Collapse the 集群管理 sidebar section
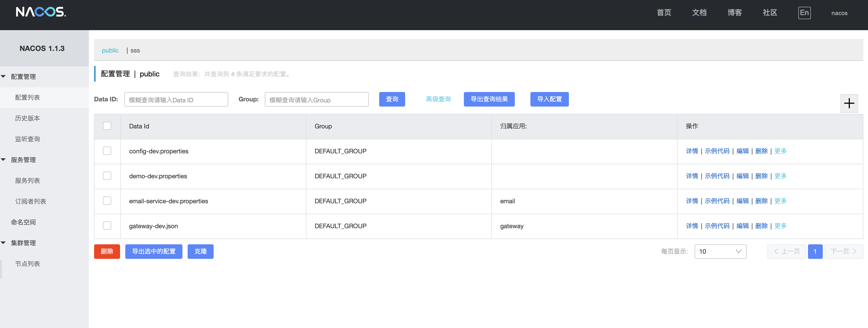The width and height of the screenshot is (868, 328). (x=4, y=243)
